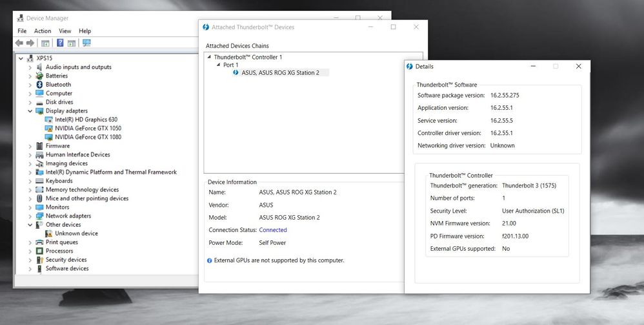Select the Keyboards category icon

click(x=39, y=181)
